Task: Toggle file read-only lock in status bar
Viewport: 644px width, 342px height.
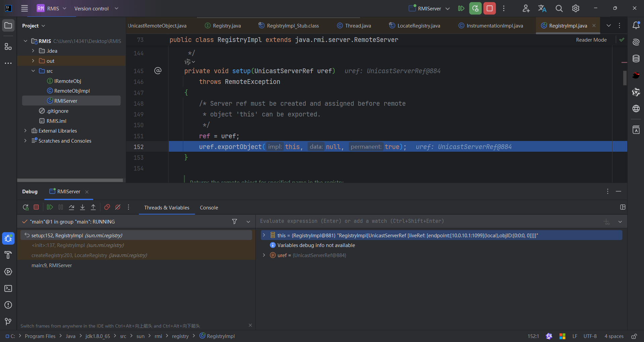Action: (634, 336)
